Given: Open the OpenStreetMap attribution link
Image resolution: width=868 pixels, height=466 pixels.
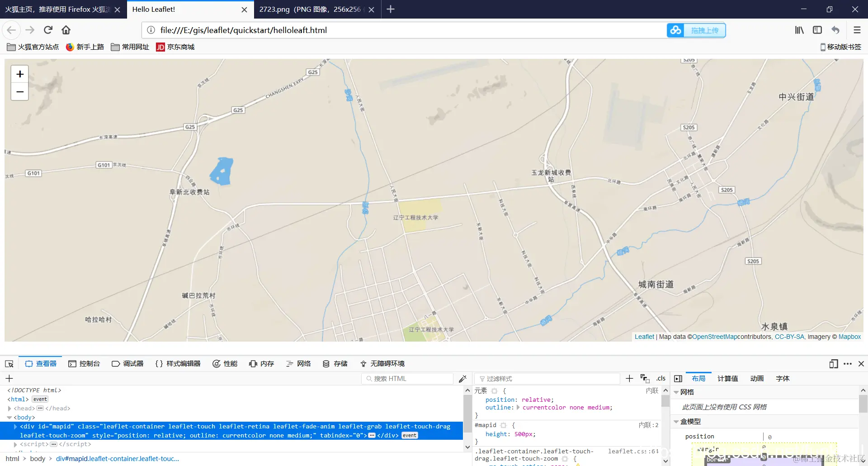Looking at the screenshot, I should pos(715,337).
